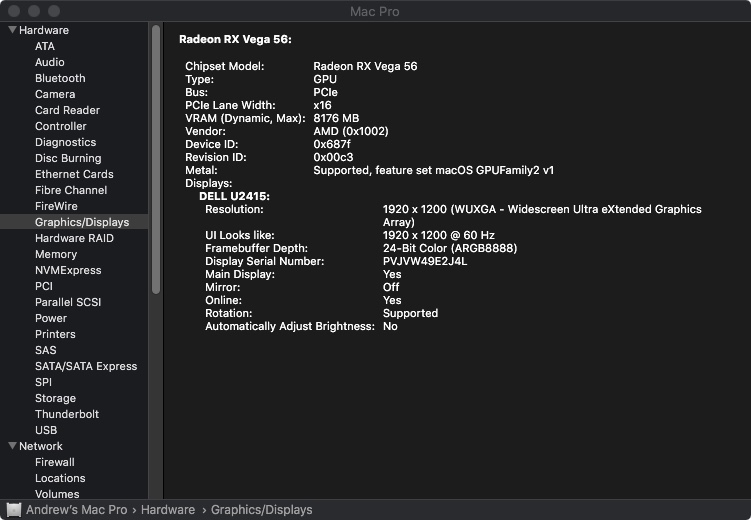
Task: Select PCI in the sidebar
Action: (44, 286)
